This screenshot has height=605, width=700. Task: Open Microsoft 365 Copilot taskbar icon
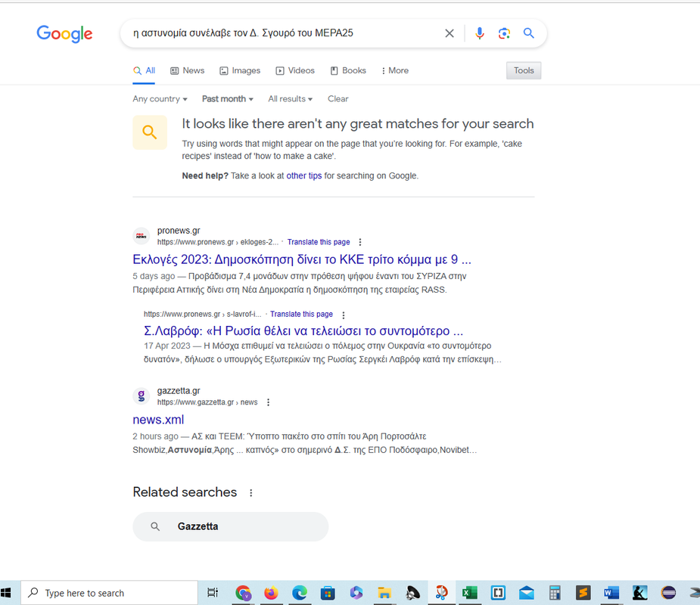[x=356, y=593]
